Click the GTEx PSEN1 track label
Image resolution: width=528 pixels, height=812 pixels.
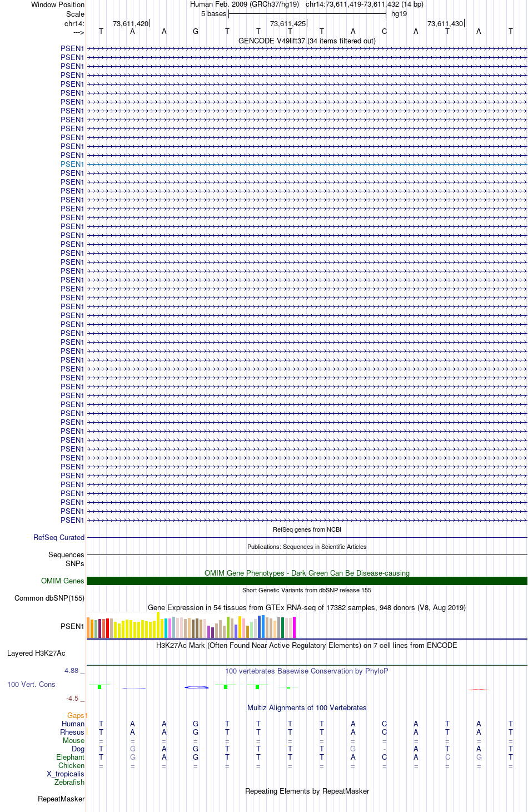click(x=72, y=626)
